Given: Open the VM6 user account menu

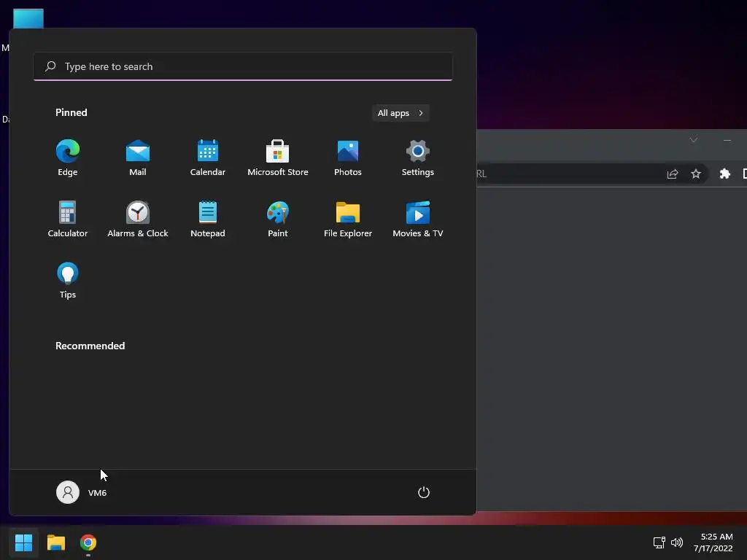Looking at the screenshot, I should click(82, 492).
